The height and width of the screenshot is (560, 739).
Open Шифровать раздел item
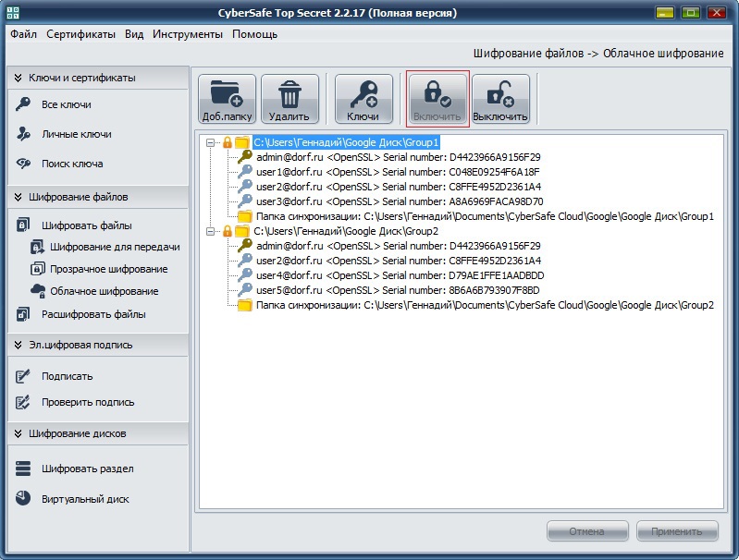(88, 469)
